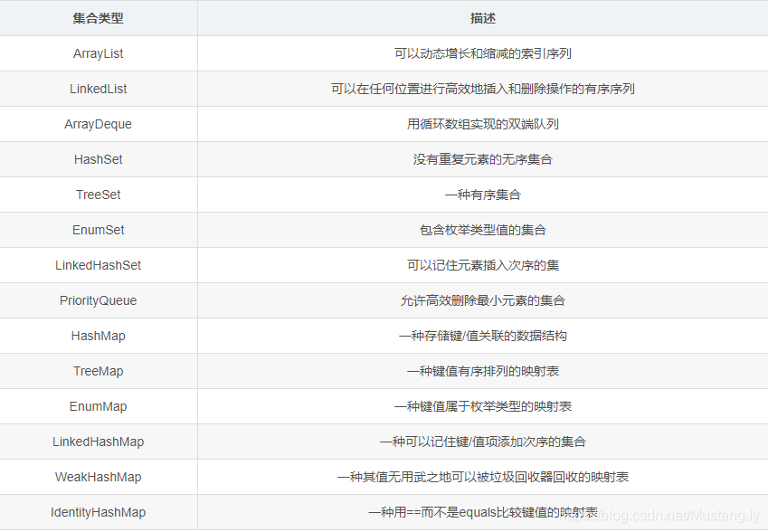Select the ArrayDeque cell
The height and width of the screenshot is (532, 768).
pos(98,124)
